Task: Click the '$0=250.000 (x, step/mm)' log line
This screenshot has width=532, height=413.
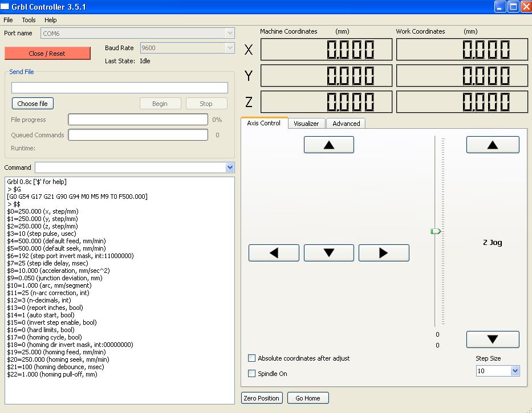Action: point(43,211)
